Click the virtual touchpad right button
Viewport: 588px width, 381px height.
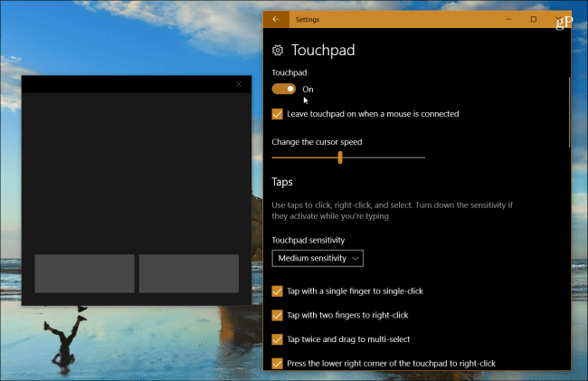click(189, 273)
